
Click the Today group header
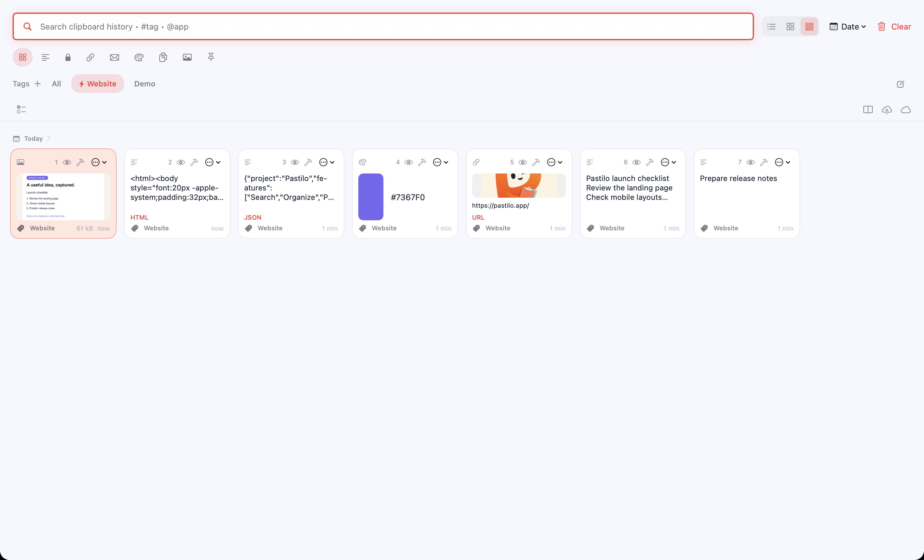point(33,139)
